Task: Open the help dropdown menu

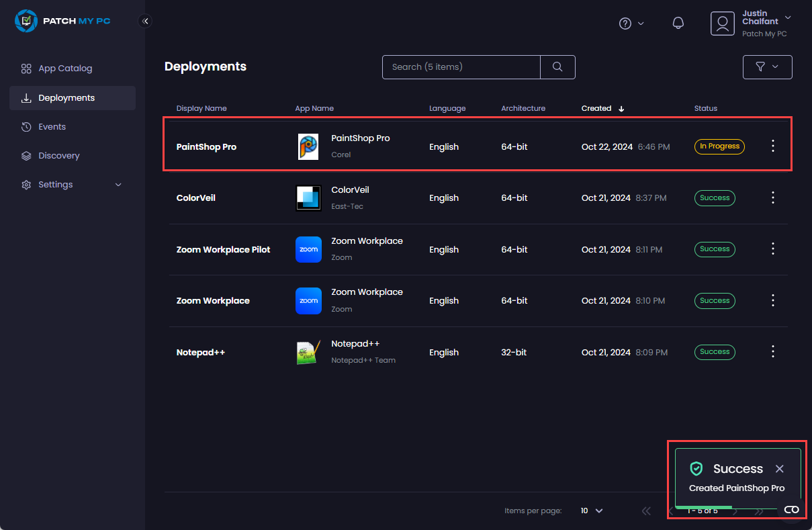Action: [631, 23]
